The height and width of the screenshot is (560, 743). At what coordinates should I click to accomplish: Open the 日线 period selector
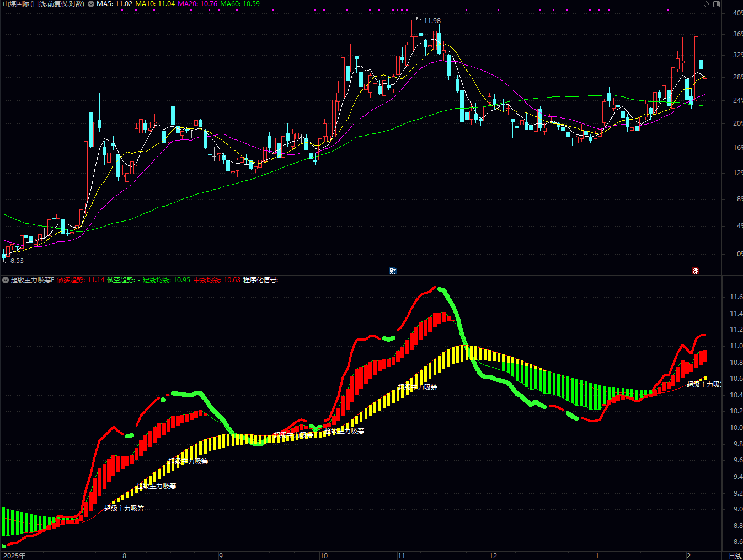[x=735, y=556]
